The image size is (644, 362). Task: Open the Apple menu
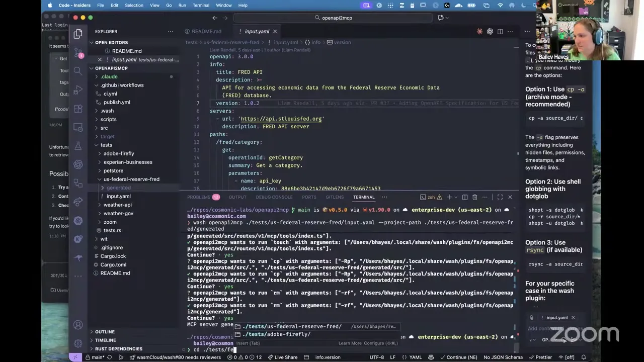coord(50,5)
